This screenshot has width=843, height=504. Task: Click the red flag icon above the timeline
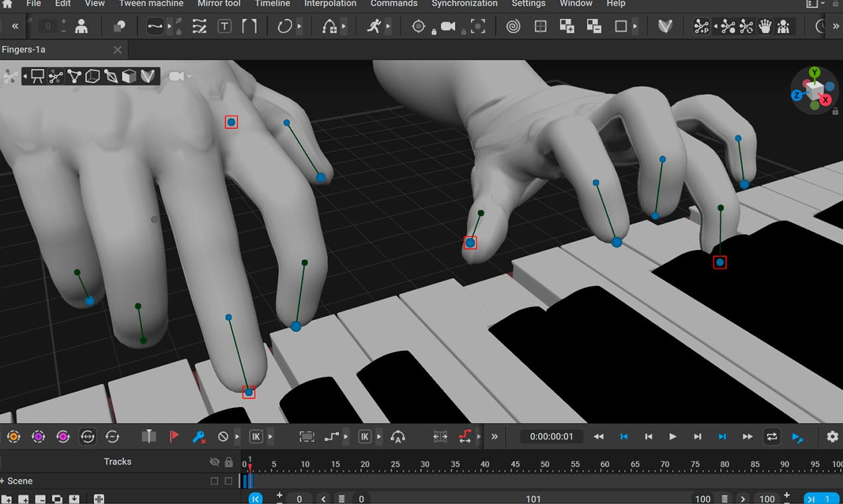[x=174, y=436]
